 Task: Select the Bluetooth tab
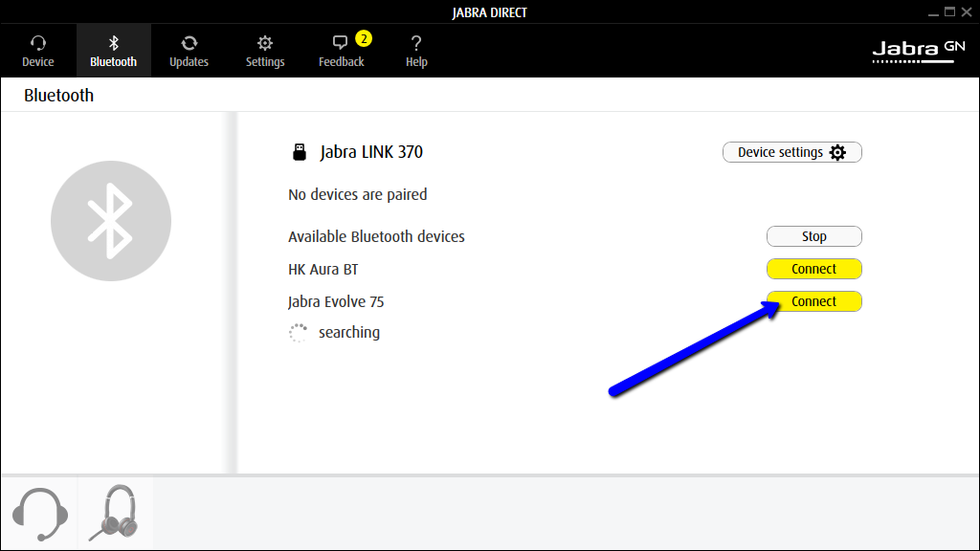(113, 51)
